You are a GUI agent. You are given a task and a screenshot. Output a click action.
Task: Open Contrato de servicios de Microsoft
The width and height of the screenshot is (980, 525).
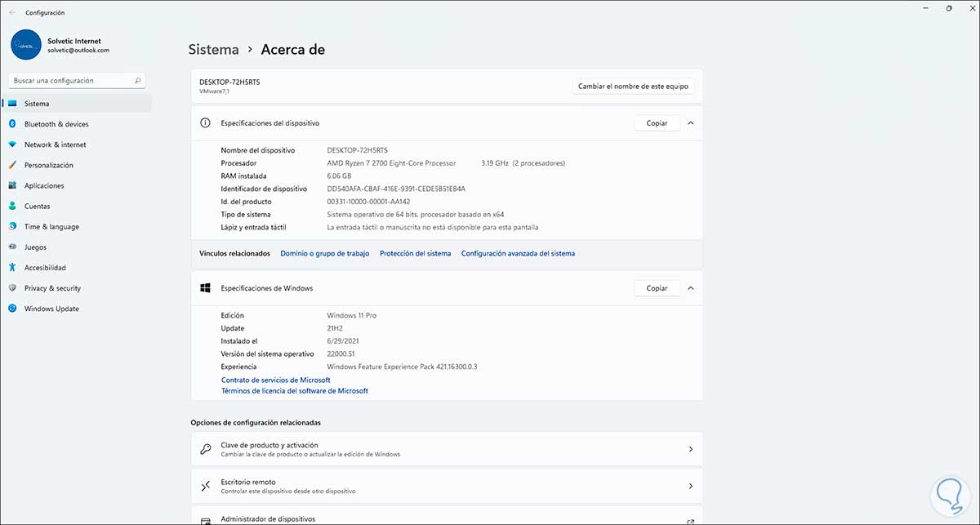[276, 380]
